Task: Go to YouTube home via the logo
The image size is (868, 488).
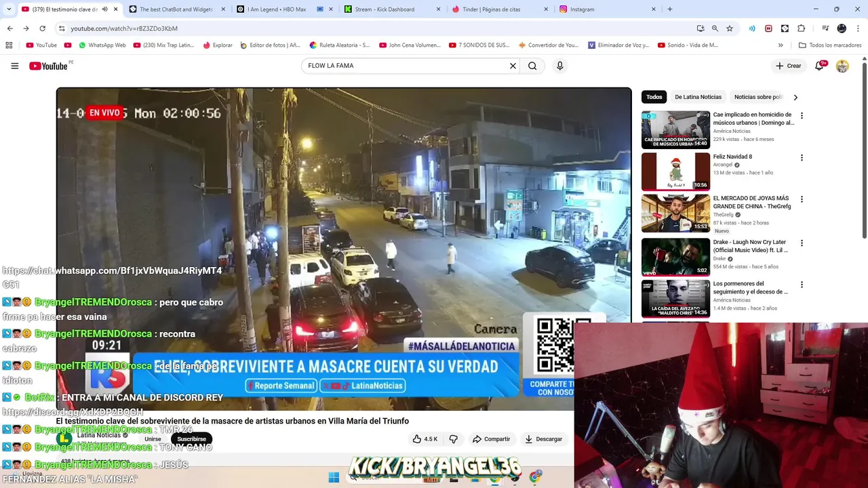Action: (x=49, y=66)
